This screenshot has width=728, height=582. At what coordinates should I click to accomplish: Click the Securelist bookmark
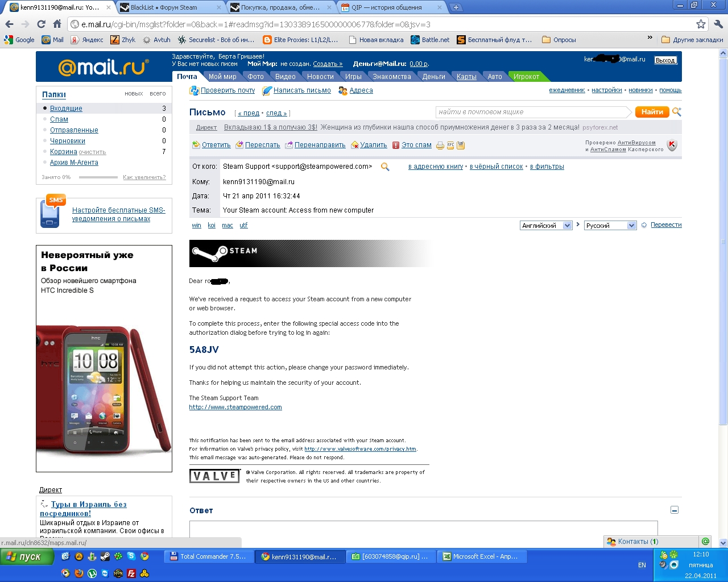pos(216,40)
